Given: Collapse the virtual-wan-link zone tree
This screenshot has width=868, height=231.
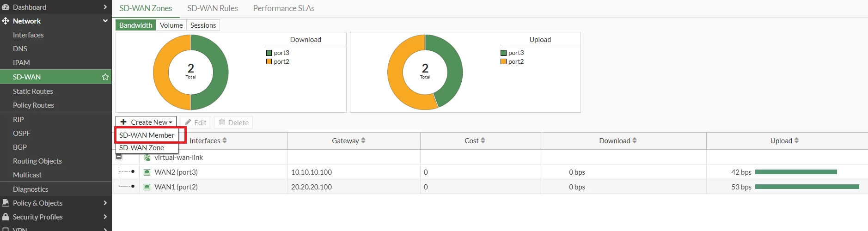Looking at the screenshot, I should coord(119,157).
